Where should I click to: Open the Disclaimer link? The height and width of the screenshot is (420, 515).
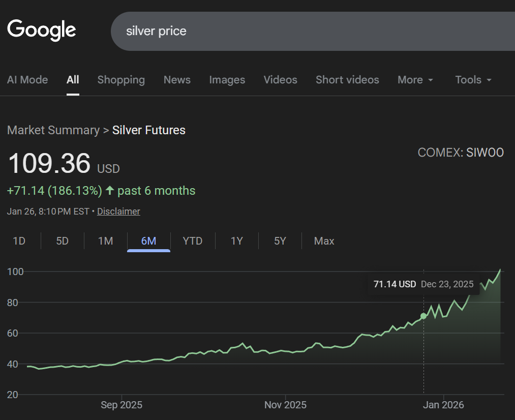coord(118,211)
